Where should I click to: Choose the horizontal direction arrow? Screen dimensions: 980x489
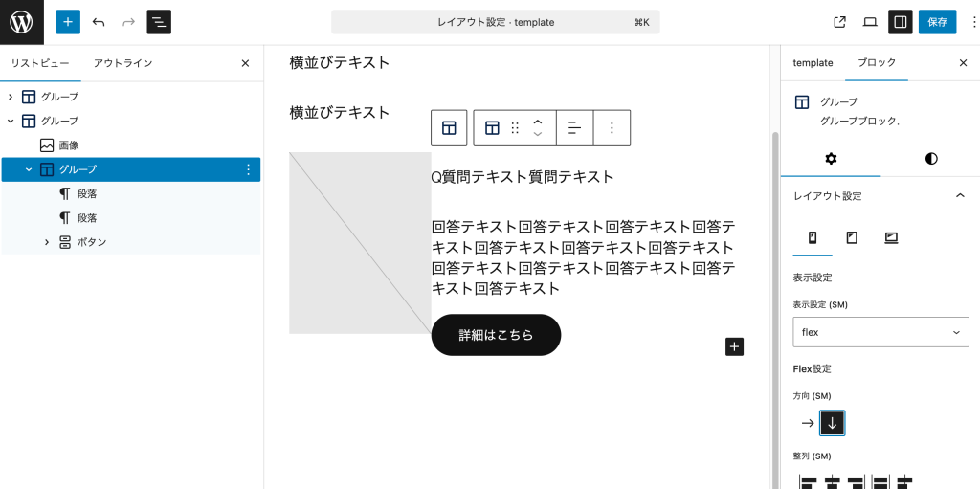[808, 423]
